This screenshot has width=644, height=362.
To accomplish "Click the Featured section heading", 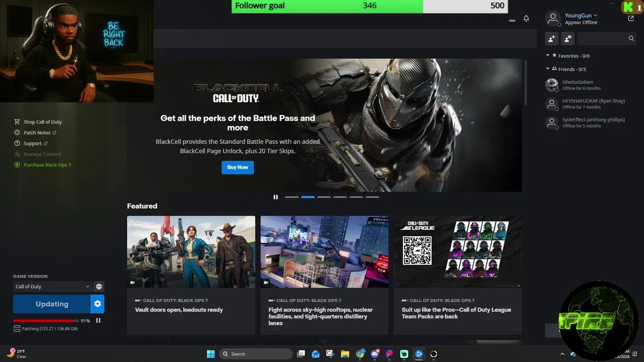I will coord(142,206).
